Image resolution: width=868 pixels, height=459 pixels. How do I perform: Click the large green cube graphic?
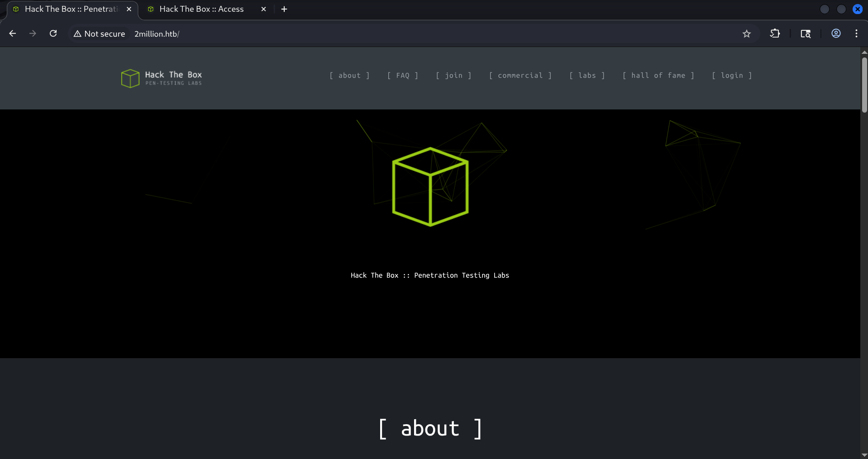pyautogui.click(x=430, y=186)
